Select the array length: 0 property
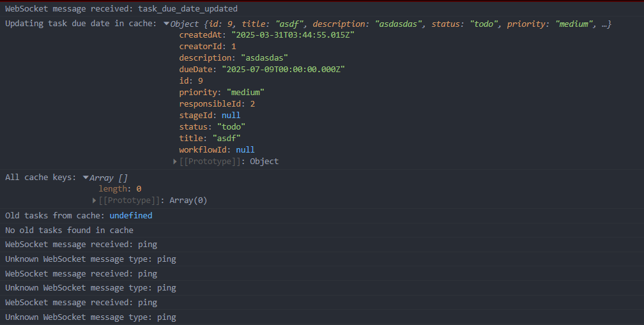The width and height of the screenshot is (644, 325). coord(120,189)
